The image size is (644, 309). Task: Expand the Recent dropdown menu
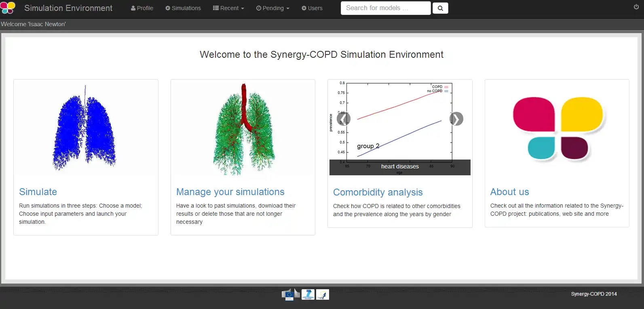(x=228, y=8)
